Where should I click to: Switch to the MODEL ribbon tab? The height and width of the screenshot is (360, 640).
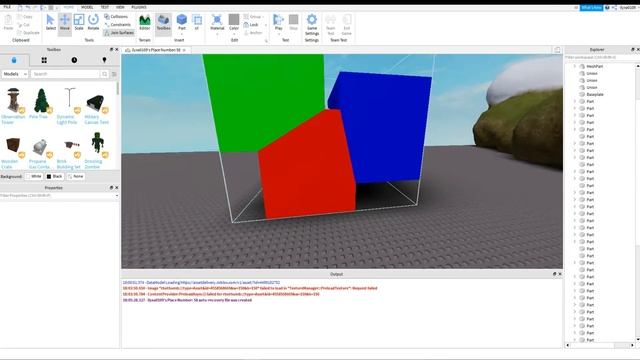(87, 7)
